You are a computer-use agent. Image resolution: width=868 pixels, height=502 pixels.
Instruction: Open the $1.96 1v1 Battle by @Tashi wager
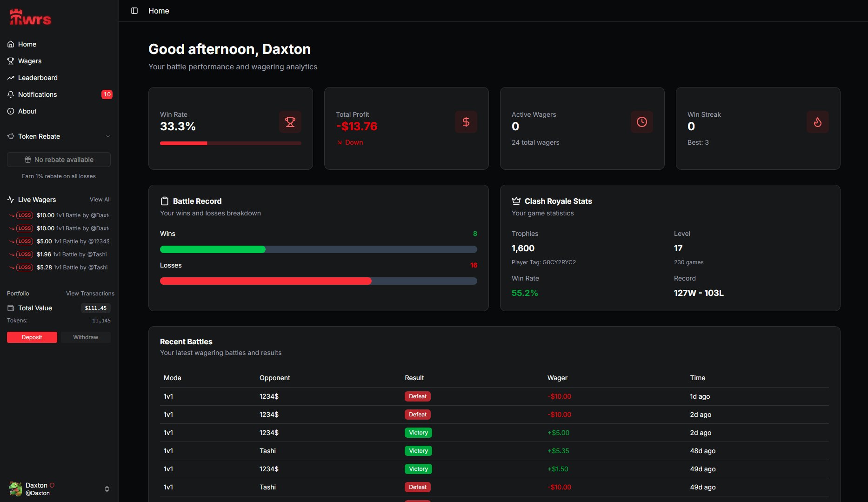point(59,254)
